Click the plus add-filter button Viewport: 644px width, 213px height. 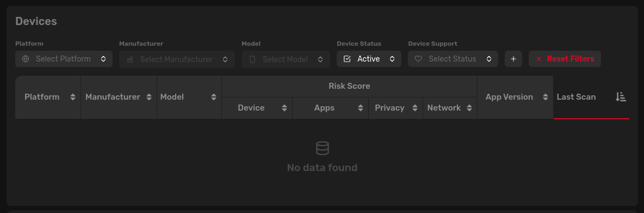pyautogui.click(x=513, y=59)
